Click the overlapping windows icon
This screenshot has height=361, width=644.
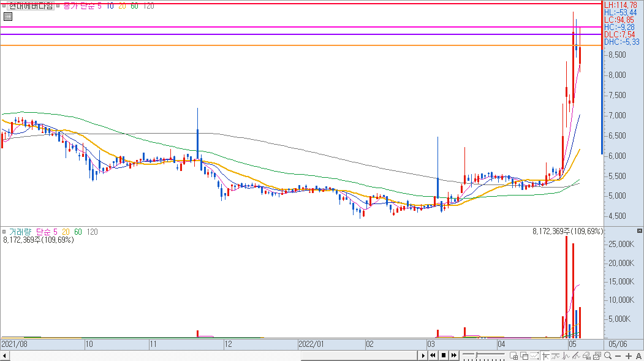point(524,355)
